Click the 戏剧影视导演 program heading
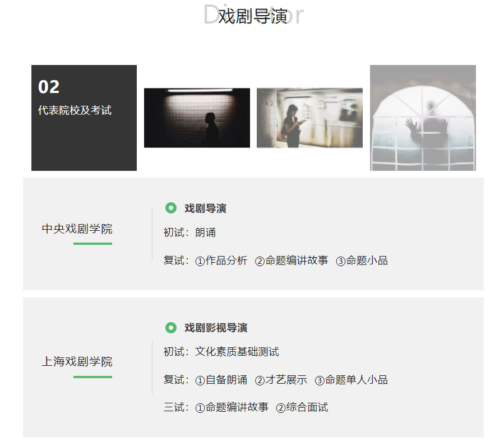 coord(216,328)
